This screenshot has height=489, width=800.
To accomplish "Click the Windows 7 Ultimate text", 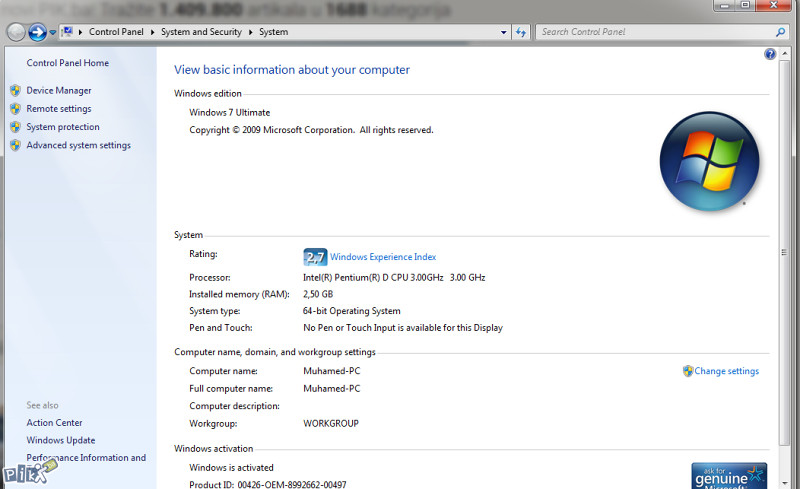I will point(230,112).
